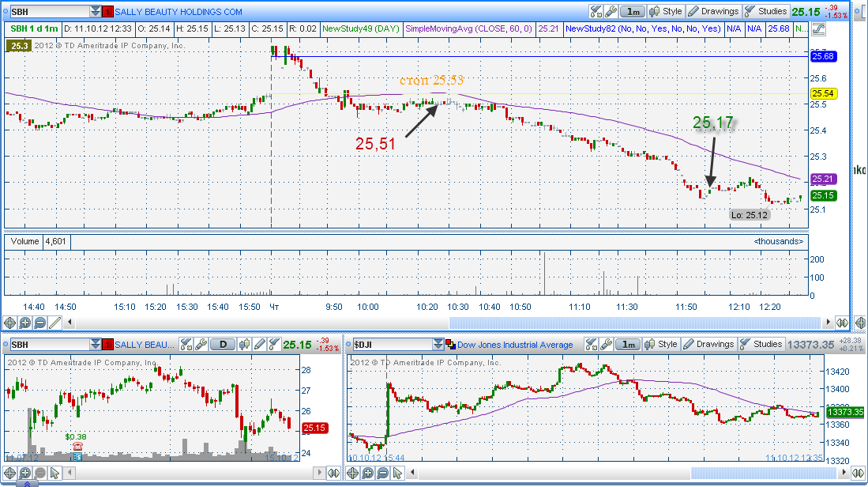Viewport: 868px width, 487px height.
Task: Click the SBH symbol input field in main chart
Action: (49, 12)
